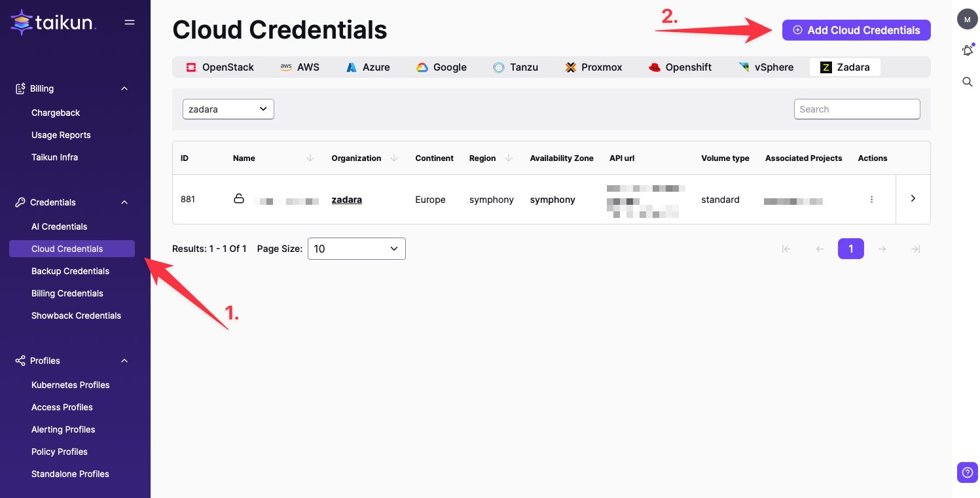This screenshot has width=980, height=498.
Task: Open Chargeback in sidebar
Action: click(56, 113)
